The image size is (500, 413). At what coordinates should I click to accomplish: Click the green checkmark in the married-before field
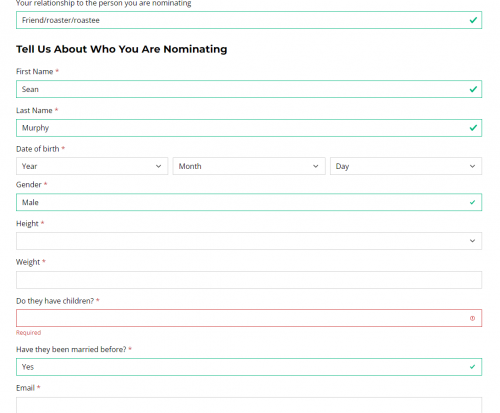point(472,367)
